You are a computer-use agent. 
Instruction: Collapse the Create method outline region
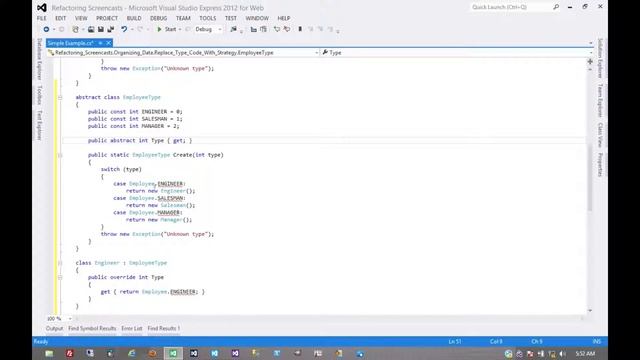click(60, 155)
